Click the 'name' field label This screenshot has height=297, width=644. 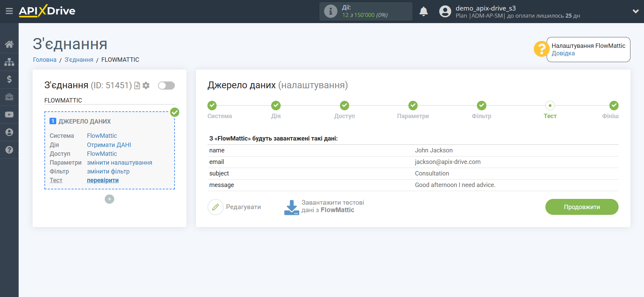(x=217, y=150)
